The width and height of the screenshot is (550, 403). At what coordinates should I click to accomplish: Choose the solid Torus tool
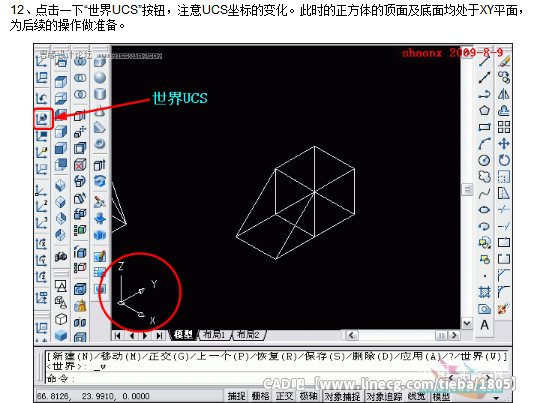[100, 143]
